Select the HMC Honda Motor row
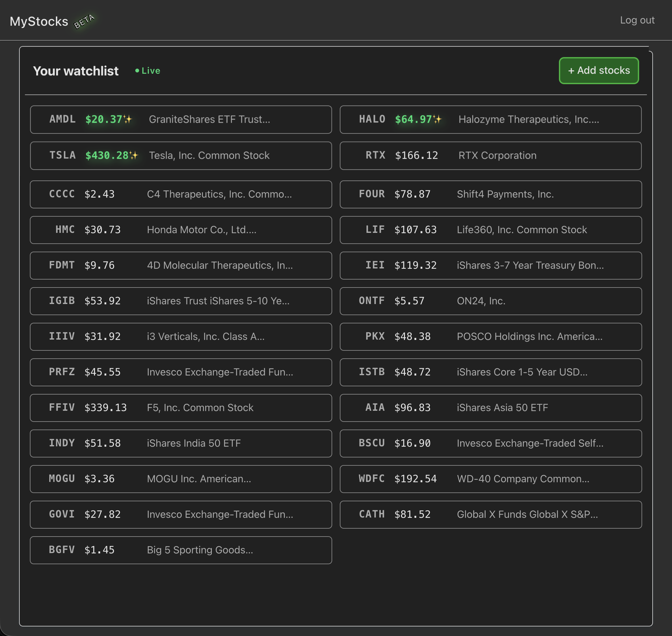 coord(181,230)
